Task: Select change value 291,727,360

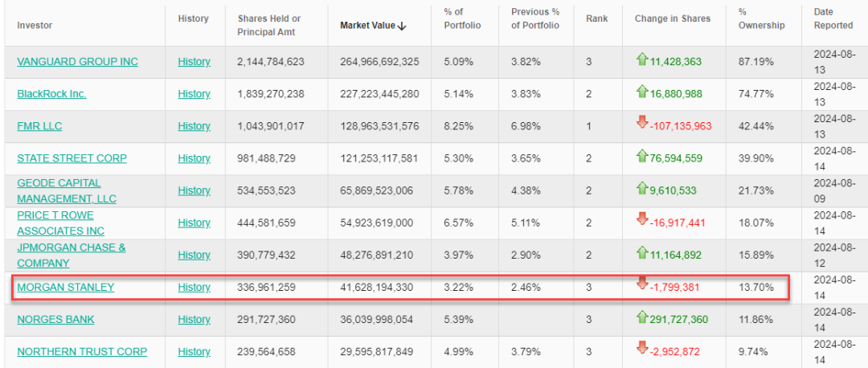Action: point(678,319)
